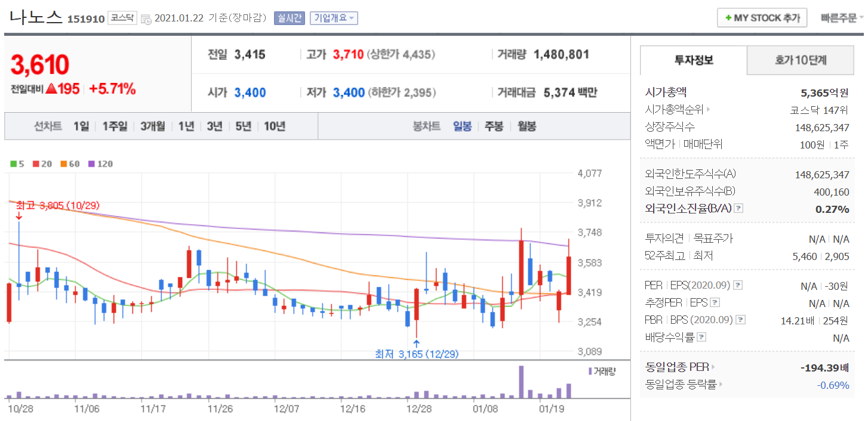Click the purple 120-day moving average swatch

91,164
